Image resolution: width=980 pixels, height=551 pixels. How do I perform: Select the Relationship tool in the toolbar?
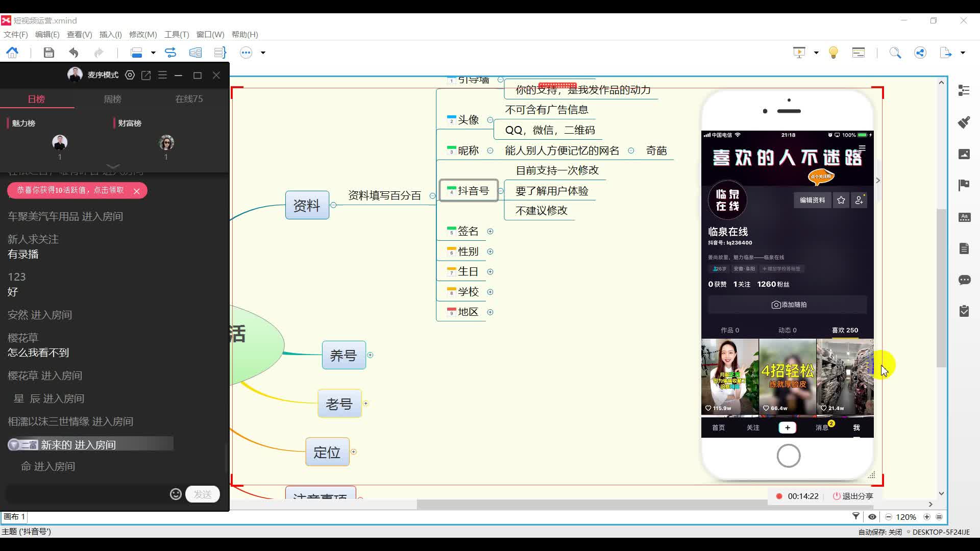(171, 53)
